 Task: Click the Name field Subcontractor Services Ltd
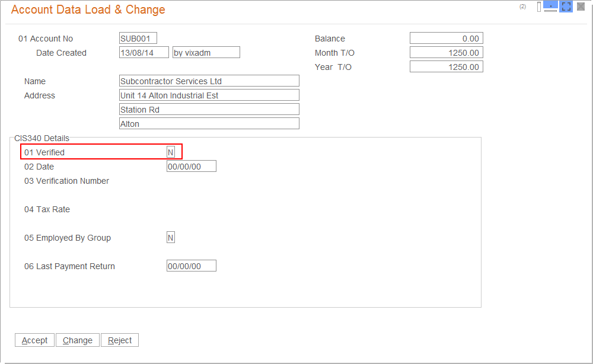click(x=209, y=81)
